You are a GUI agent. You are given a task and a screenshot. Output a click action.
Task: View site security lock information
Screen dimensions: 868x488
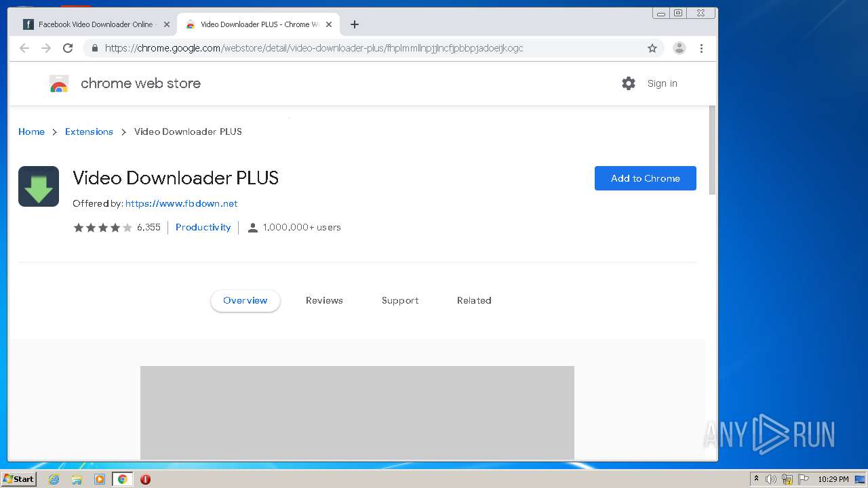[94, 48]
